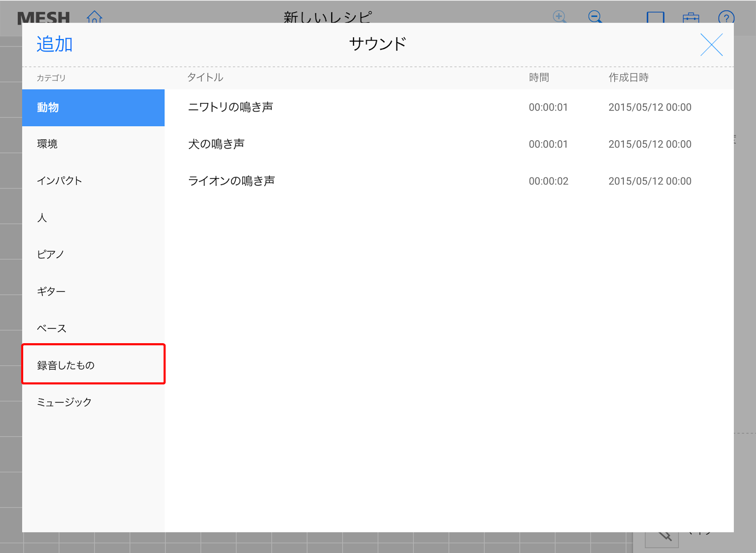Select the 犬の鳴き声 sound

coord(449,144)
